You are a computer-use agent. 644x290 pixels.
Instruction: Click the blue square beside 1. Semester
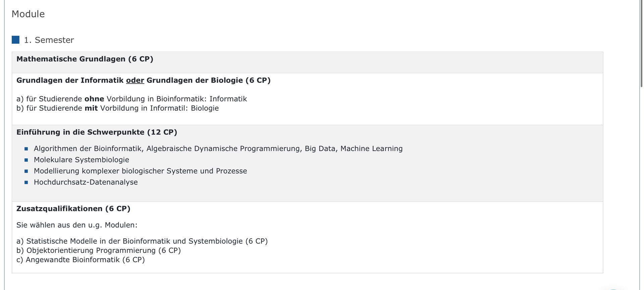pyautogui.click(x=15, y=40)
